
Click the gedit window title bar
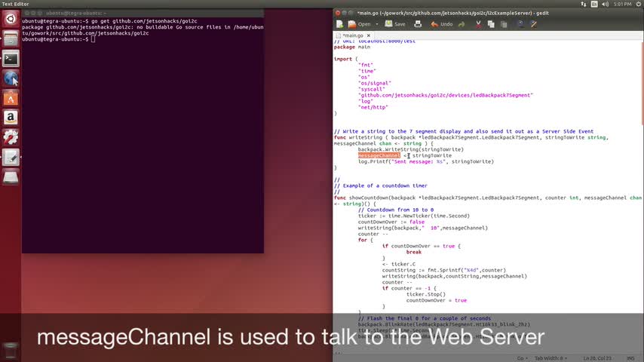[489, 13]
